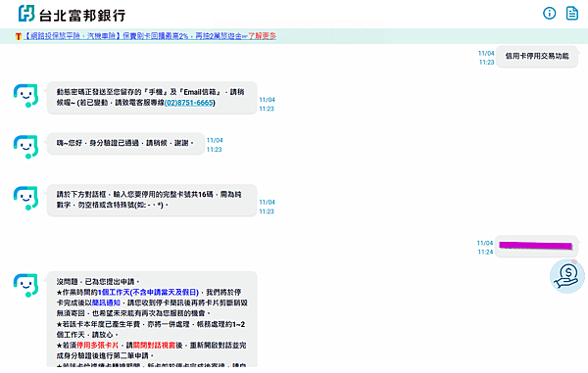This screenshot has height=373, width=588.
Task: Click the blue 簡訊通知 text
Action: 106,303
